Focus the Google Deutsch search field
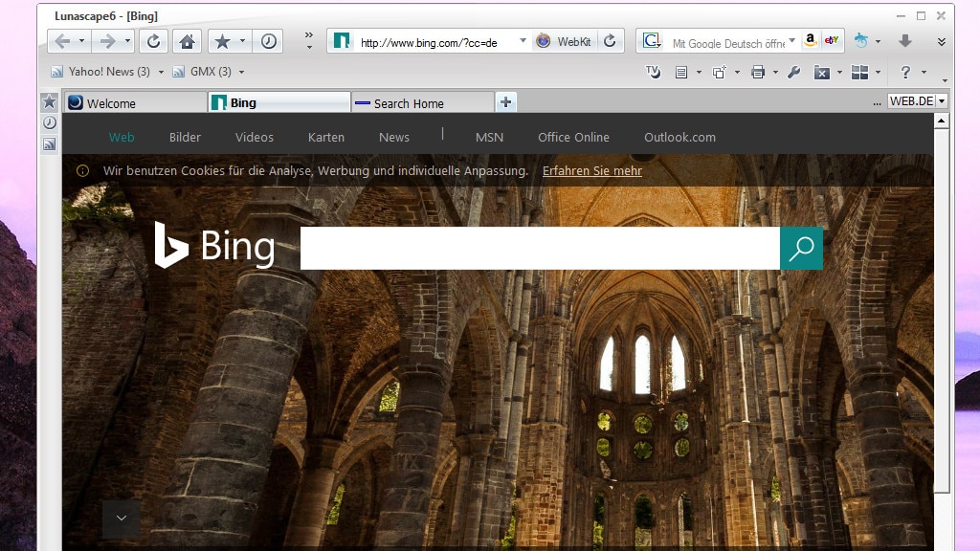Image resolution: width=980 pixels, height=551 pixels. (727, 42)
